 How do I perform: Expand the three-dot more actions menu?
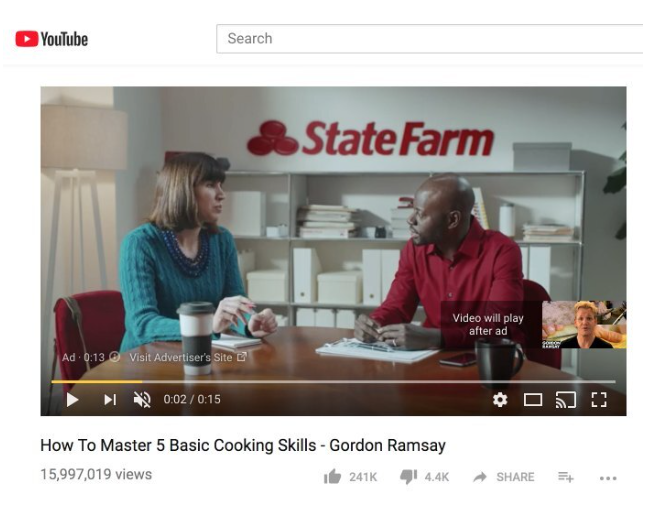coord(608,478)
